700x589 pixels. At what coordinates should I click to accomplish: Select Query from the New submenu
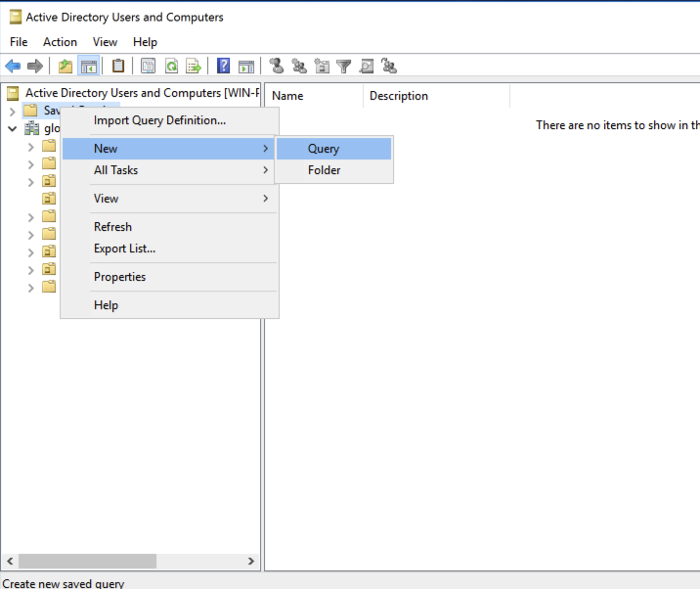tap(324, 149)
